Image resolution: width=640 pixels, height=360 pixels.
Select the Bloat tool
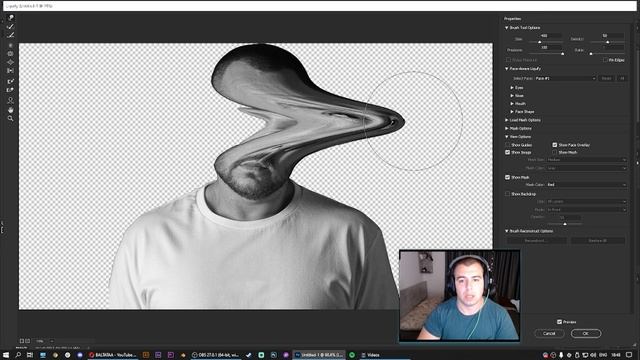point(11,62)
